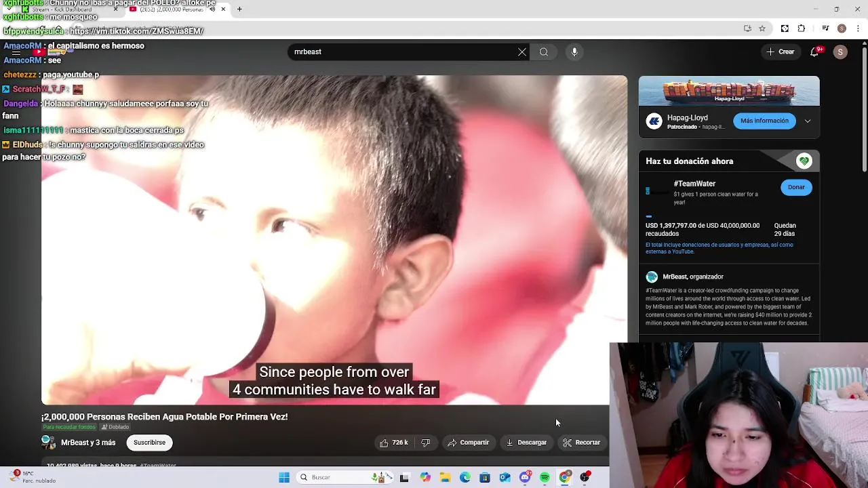Open Microsoft Edge from the taskbar
Viewport: 868px width, 488px height.
[x=465, y=477]
